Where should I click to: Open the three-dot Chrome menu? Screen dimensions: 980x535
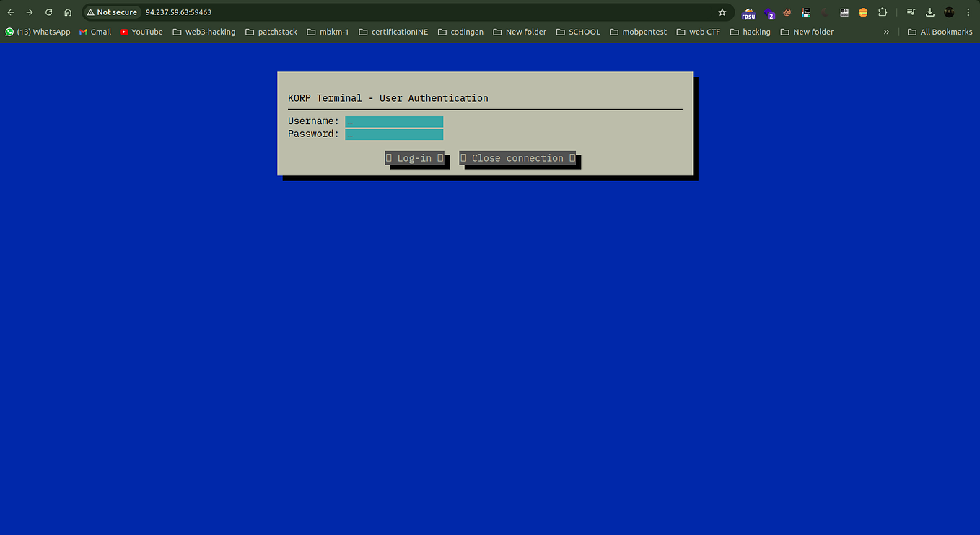968,12
